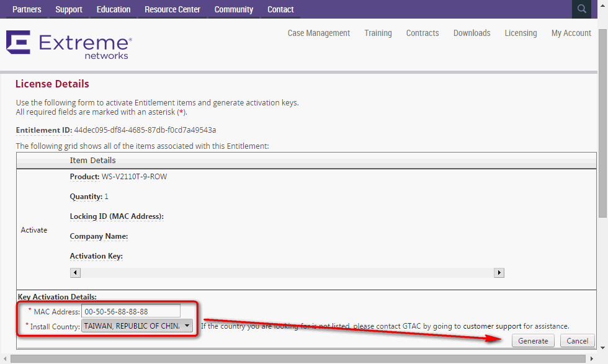Click the Cancel button
Screen dimensions: 608x364
pyautogui.click(x=578, y=340)
